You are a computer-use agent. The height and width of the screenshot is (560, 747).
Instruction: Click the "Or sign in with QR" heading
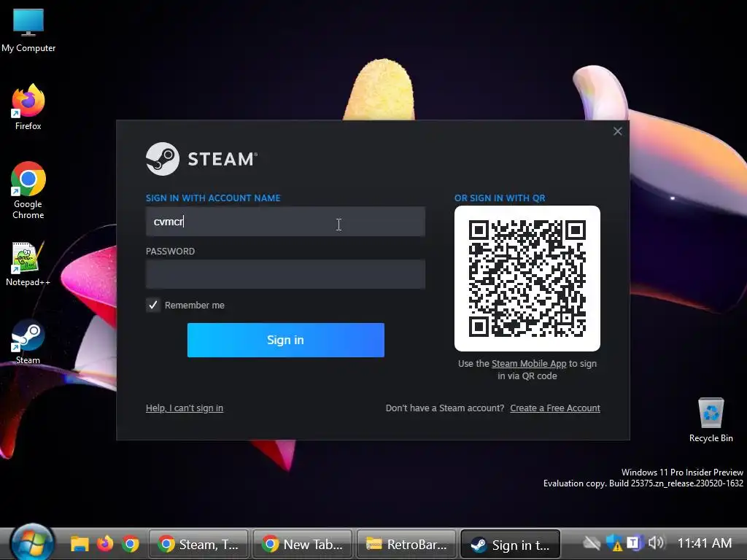pyautogui.click(x=500, y=198)
